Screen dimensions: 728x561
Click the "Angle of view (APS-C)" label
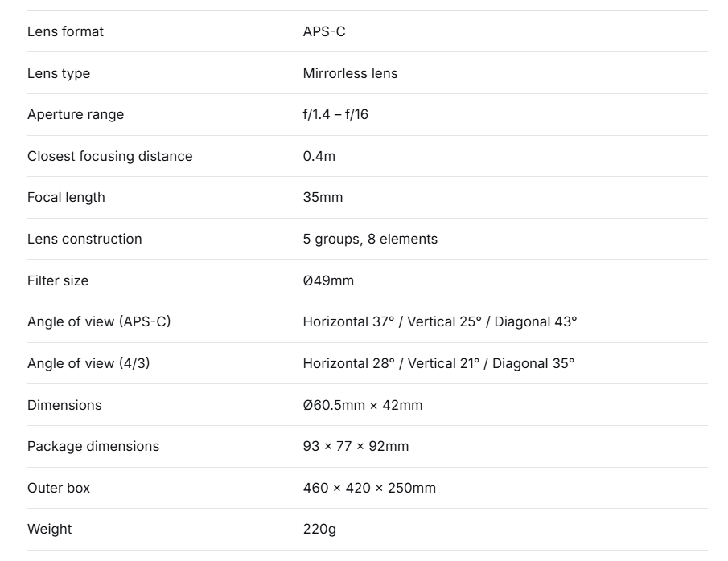click(99, 321)
